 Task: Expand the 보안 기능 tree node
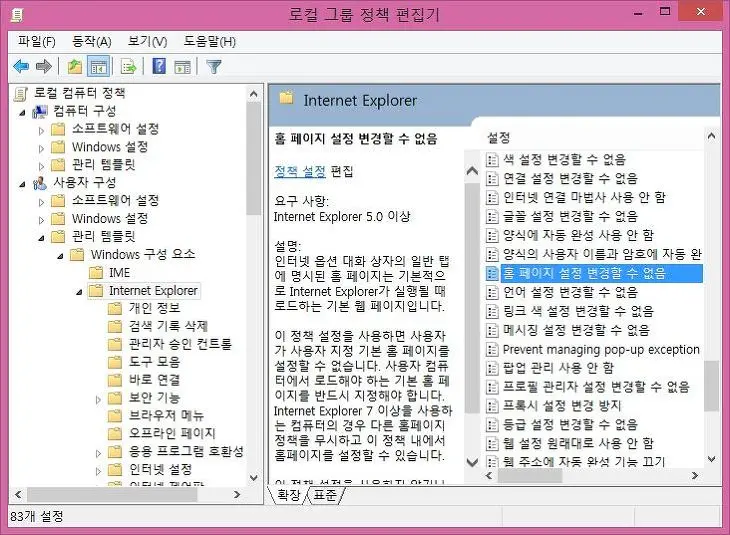(98, 400)
